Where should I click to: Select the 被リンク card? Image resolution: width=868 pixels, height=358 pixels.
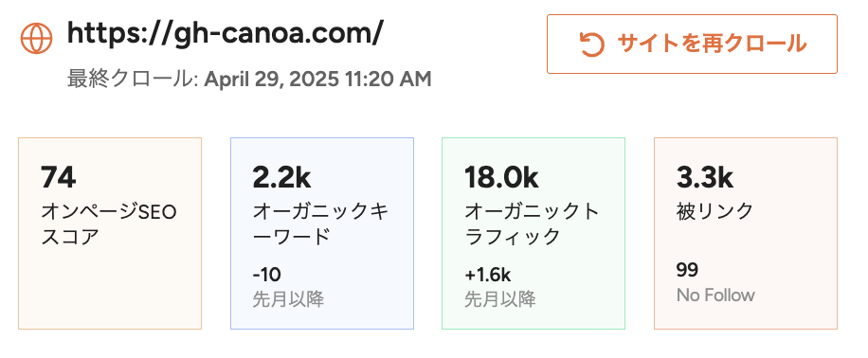point(746,234)
